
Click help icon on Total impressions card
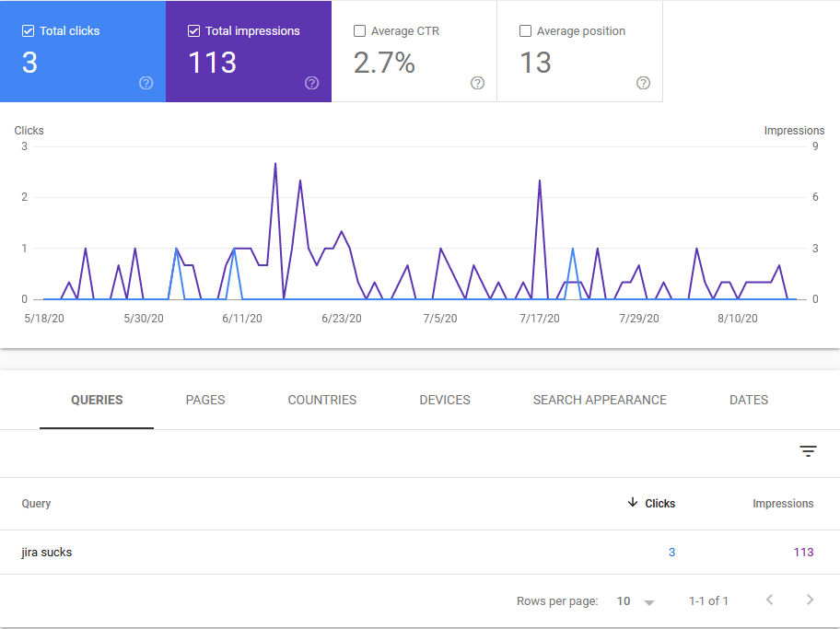point(311,83)
